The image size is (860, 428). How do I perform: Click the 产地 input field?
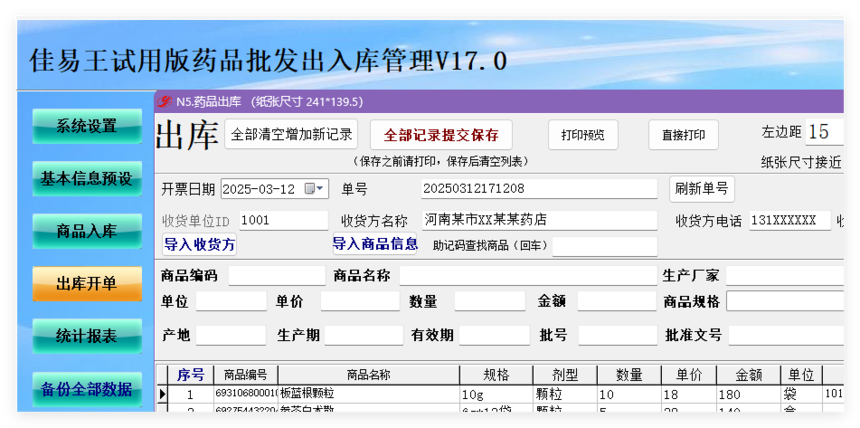pos(231,335)
